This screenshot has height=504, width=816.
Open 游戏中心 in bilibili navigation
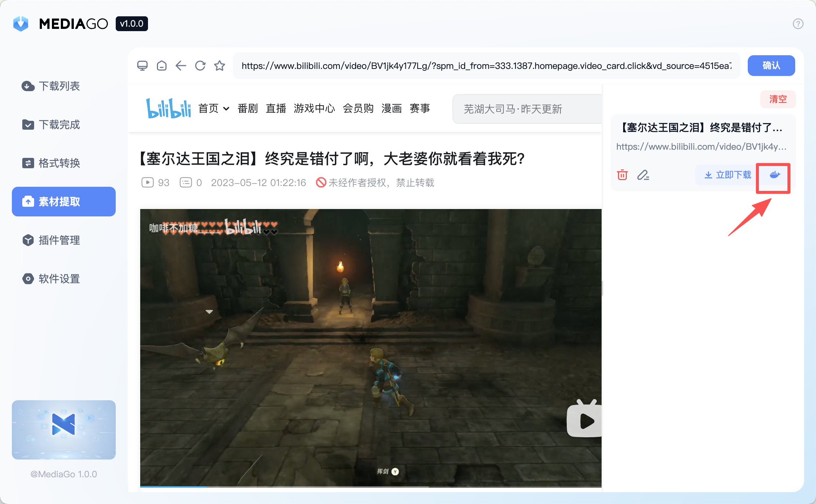click(314, 108)
